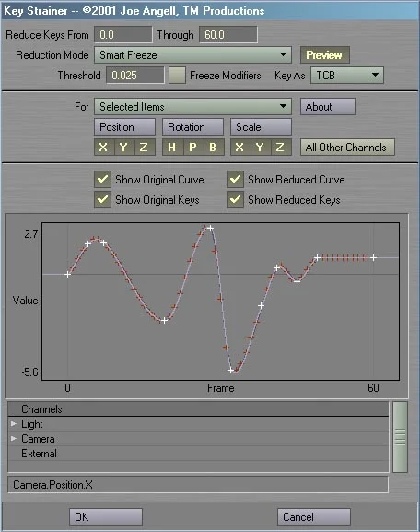
Task: Click the Cancel button
Action: [x=313, y=516]
